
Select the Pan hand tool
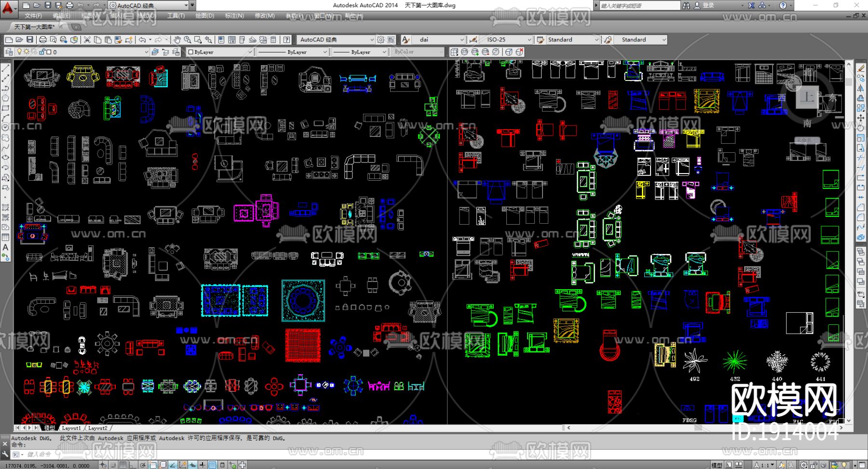coord(177,40)
